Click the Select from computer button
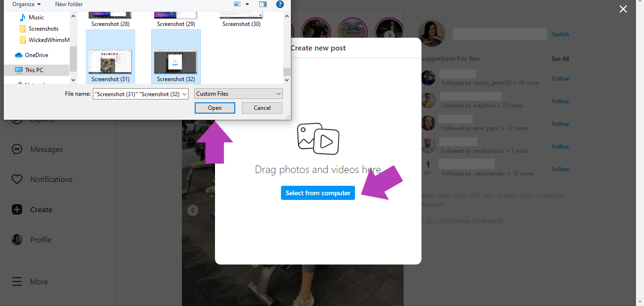The height and width of the screenshot is (306, 644). [x=318, y=193]
